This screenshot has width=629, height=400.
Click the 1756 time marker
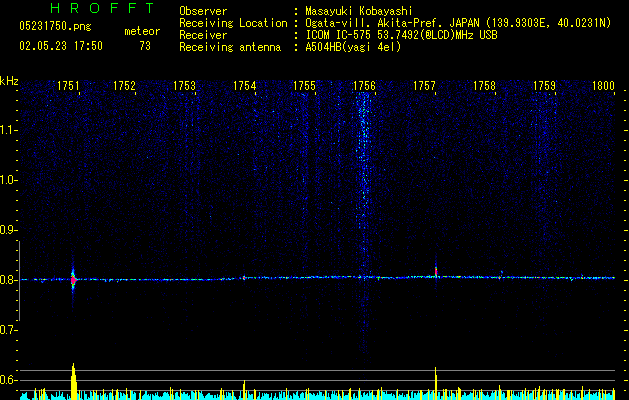coord(364,86)
